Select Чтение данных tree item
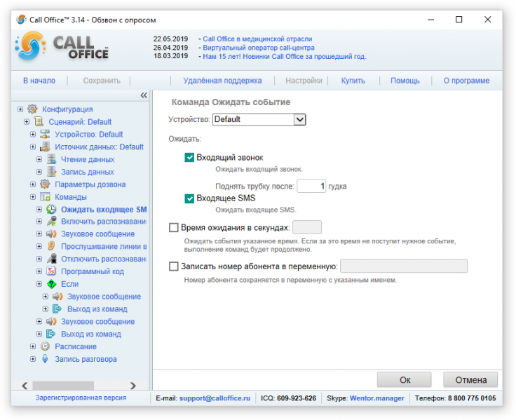This screenshot has height=420, width=516. click(x=88, y=159)
